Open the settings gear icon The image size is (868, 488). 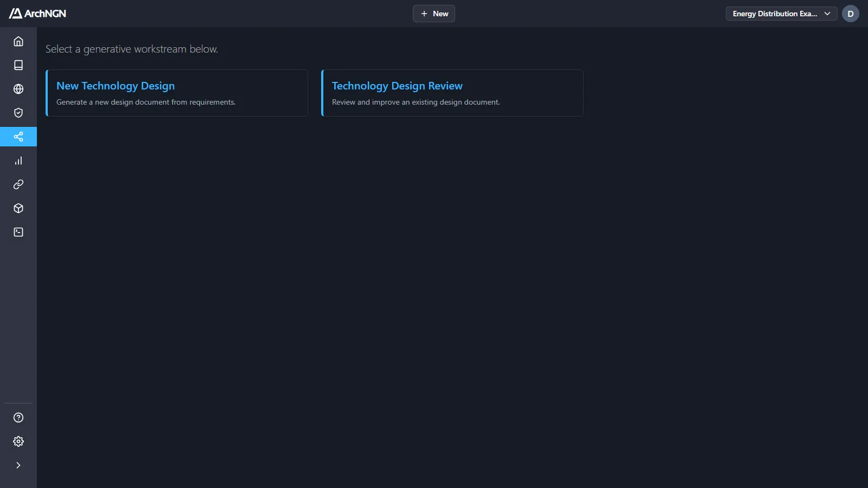[18, 441]
